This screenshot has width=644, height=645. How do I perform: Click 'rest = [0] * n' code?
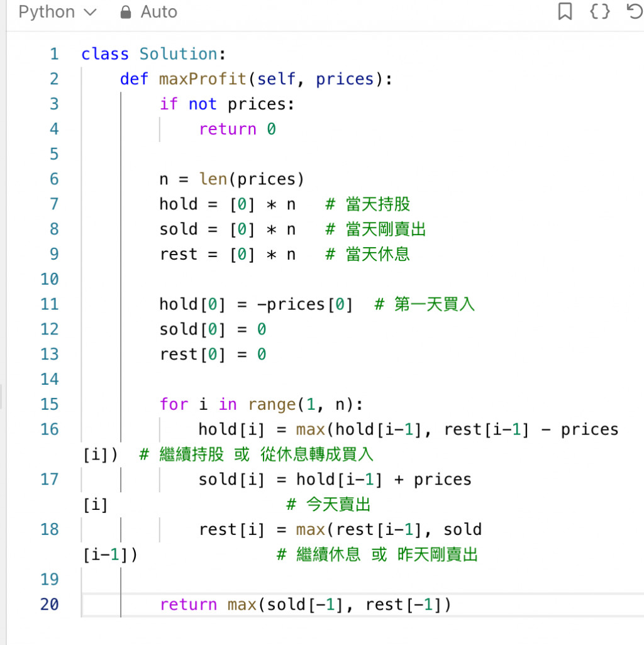pyautogui.click(x=228, y=254)
